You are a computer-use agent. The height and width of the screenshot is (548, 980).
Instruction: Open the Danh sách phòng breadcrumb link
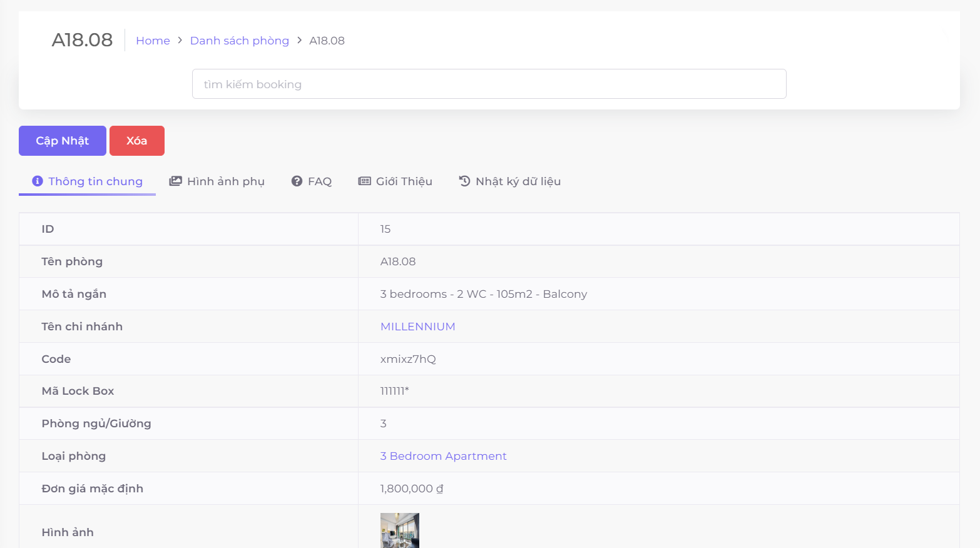239,41
